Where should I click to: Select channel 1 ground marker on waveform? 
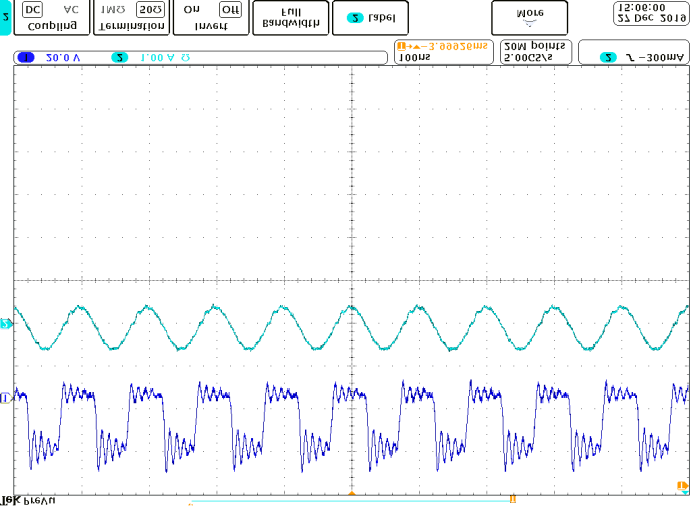pyautogui.click(x=6, y=398)
